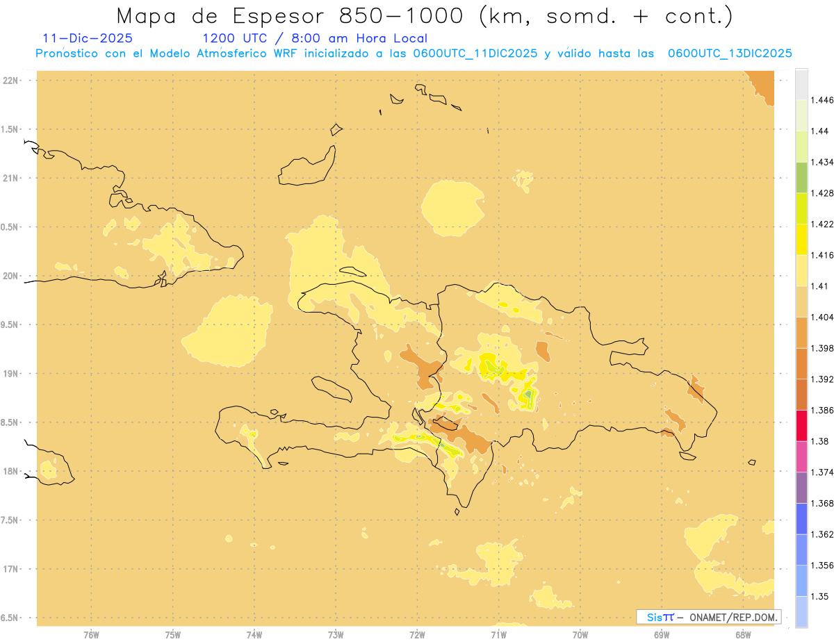The image size is (834, 644).
Task: Select the '0600UTC_13DIC2025' valid-until timestamp
Action: click(x=730, y=53)
